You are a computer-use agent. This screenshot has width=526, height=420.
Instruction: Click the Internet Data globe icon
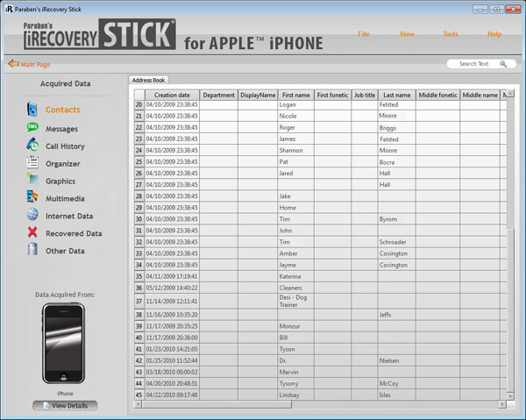tap(32, 214)
